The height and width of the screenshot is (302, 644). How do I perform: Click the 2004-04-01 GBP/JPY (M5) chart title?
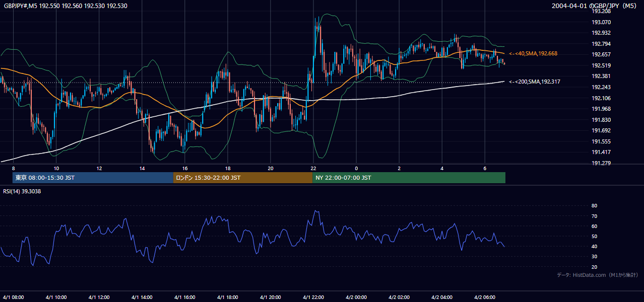pyautogui.click(x=595, y=6)
